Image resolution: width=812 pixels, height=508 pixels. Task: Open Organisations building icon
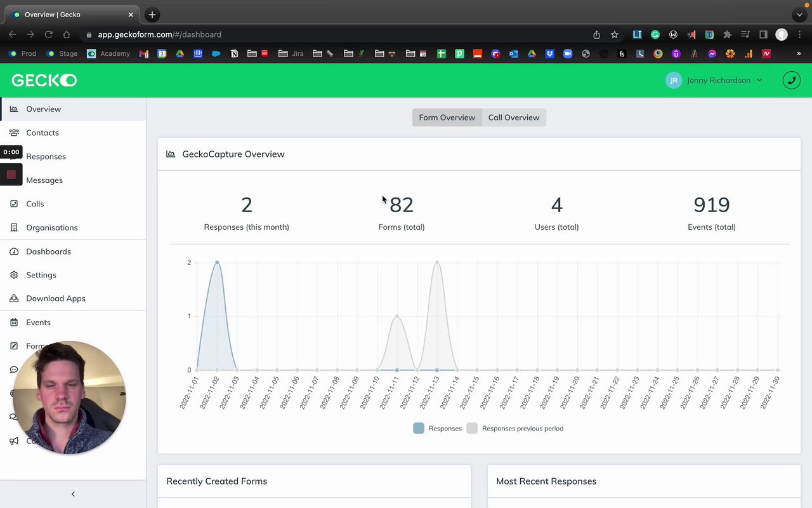pyautogui.click(x=14, y=227)
